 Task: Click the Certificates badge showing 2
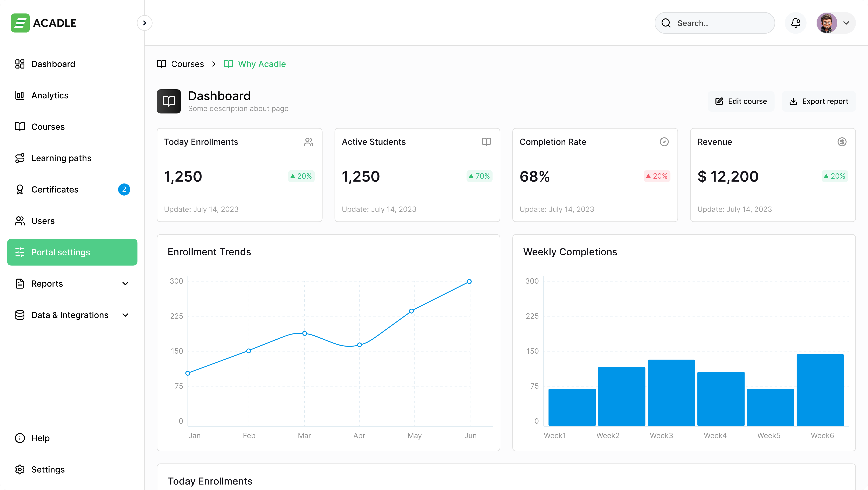(124, 189)
